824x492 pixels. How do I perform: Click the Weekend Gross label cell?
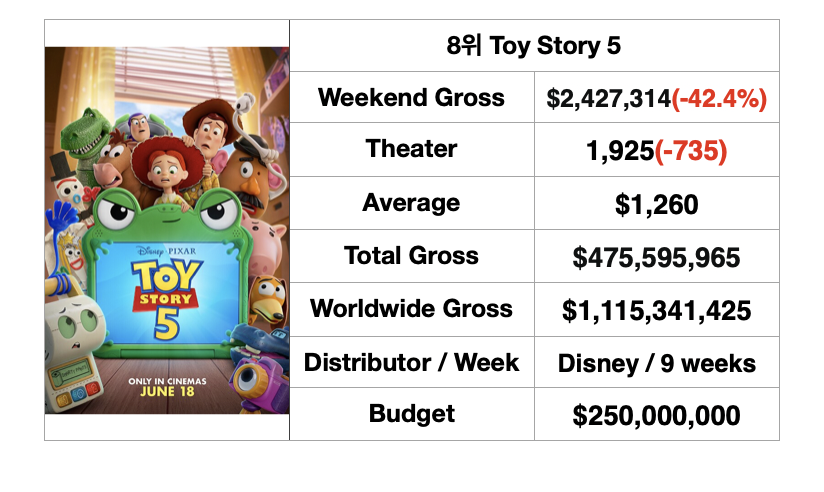(x=411, y=97)
